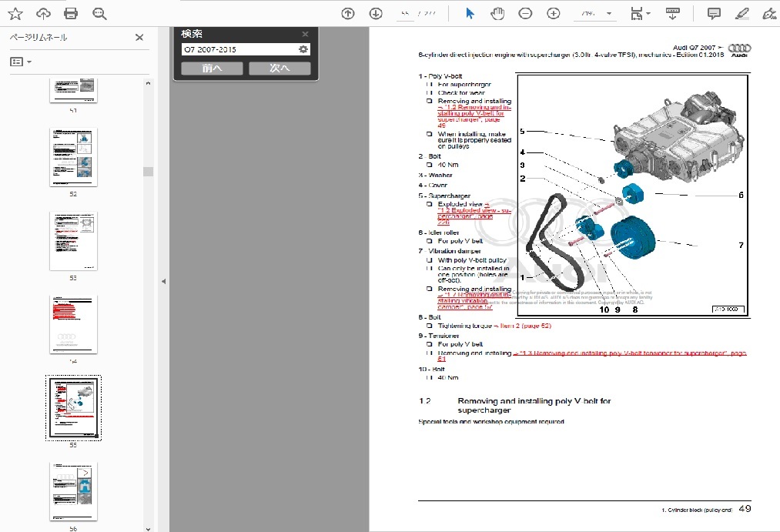780x532 pixels.
Task: Open thumbnail panel options menu
Action: [x=21, y=62]
